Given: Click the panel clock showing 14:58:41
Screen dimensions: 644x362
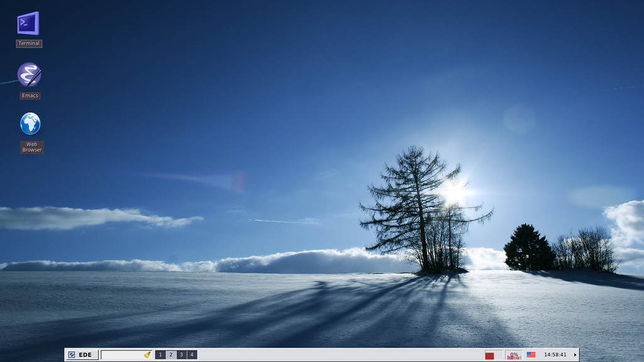Looking at the screenshot, I should click(x=555, y=354).
